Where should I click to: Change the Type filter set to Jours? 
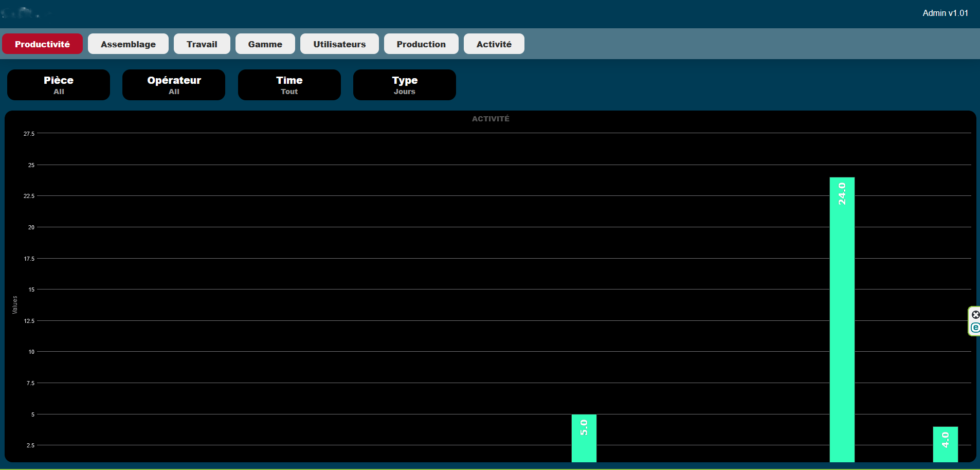pyautogui.click(x=405, y=85)
